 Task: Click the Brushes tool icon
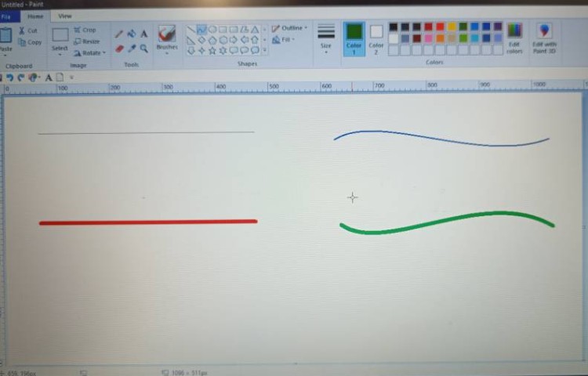[x=167, y=34]
